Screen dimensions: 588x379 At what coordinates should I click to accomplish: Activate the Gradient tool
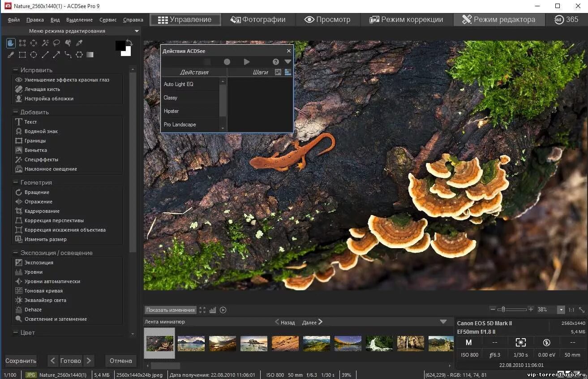coord(90,55)
